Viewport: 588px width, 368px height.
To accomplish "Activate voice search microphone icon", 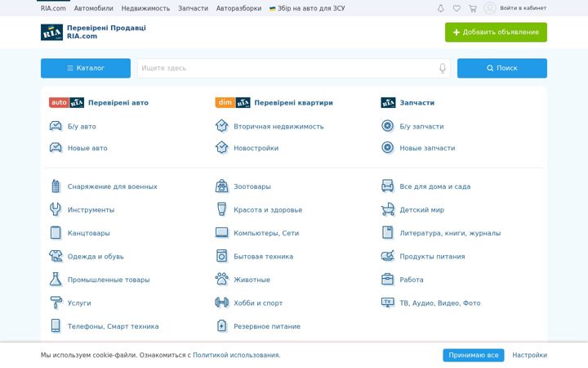I will pos(443,68).
